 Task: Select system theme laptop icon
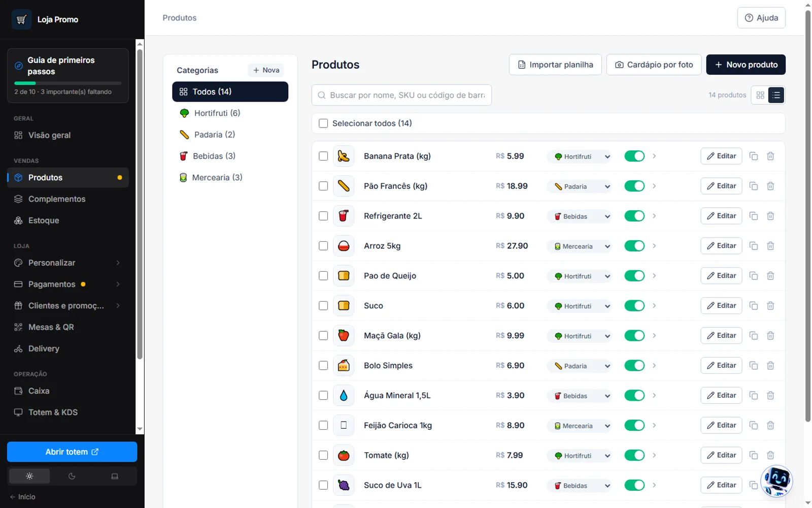pyautogui.click(x=115, y=476)
